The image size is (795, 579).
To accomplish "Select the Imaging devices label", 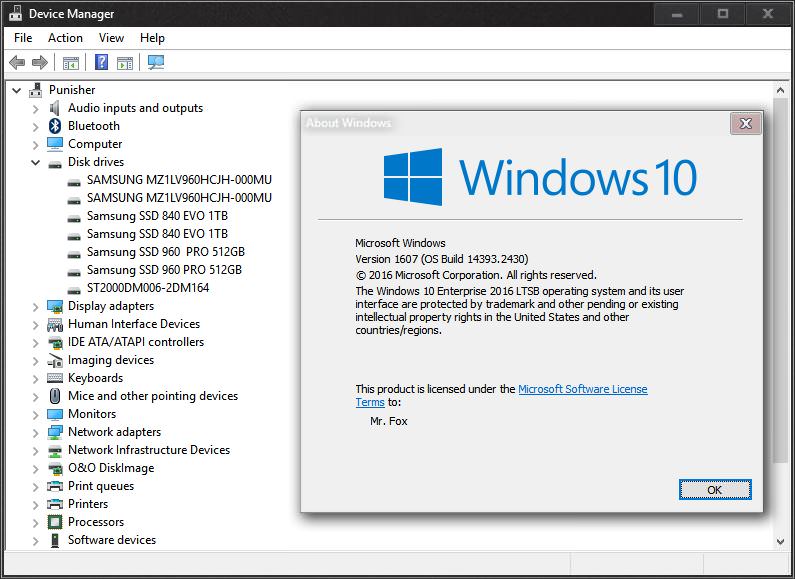I will (111, 360).
